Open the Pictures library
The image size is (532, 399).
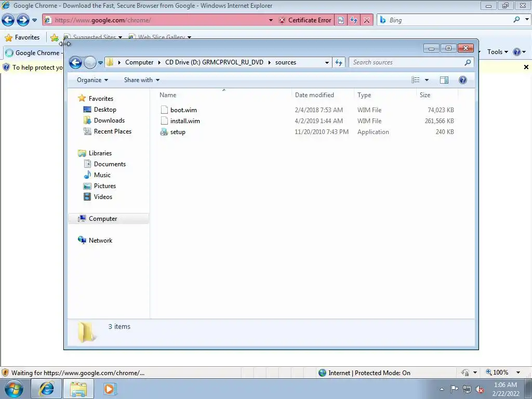105,186
